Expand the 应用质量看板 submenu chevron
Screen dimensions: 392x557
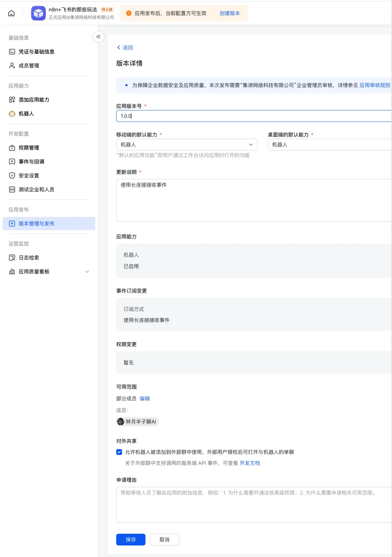[x=87, y=271]
